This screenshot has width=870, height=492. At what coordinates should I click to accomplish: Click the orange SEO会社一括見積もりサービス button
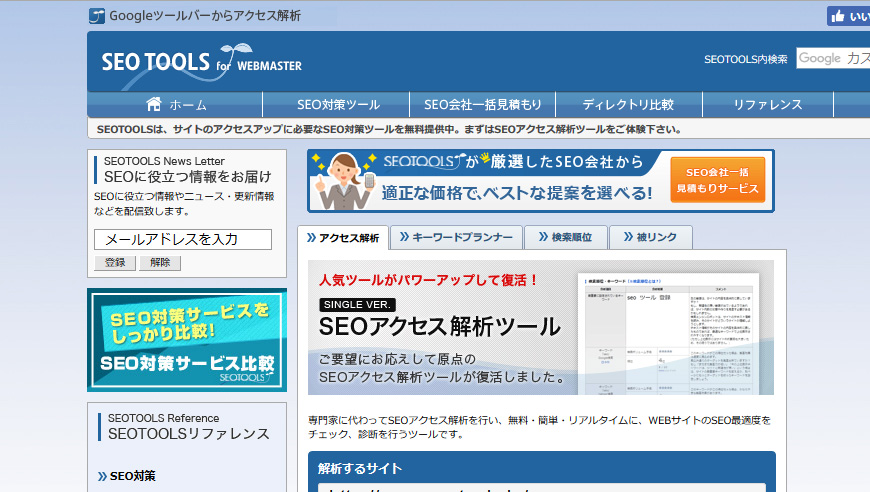[x=717, y=180]
